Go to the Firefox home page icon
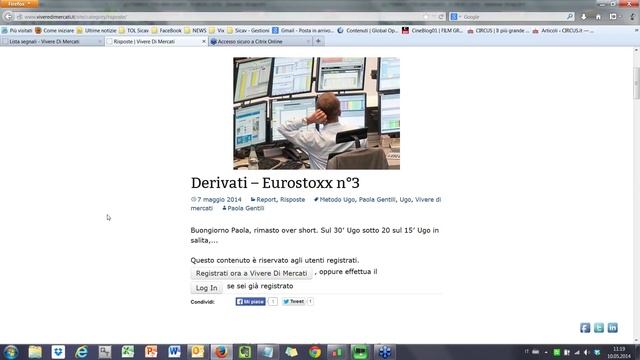The width and height of the screenshot is (640, 360). [598, 17]
